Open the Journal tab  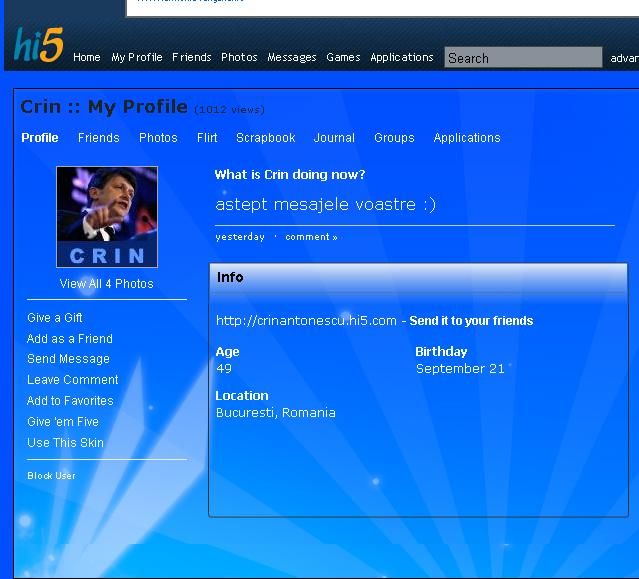[x=334, y=138]
